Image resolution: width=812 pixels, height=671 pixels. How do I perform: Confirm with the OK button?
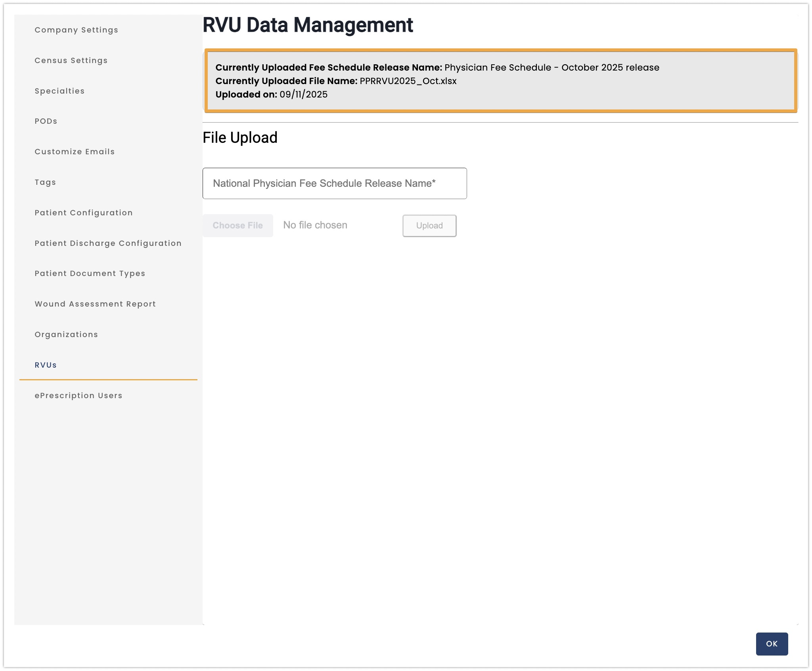point(772,644)
